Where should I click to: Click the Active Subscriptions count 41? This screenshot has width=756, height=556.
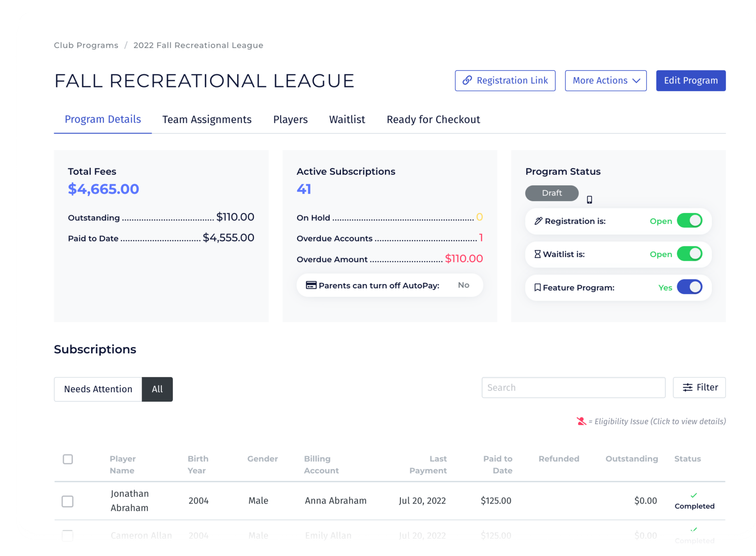(304, 189)
